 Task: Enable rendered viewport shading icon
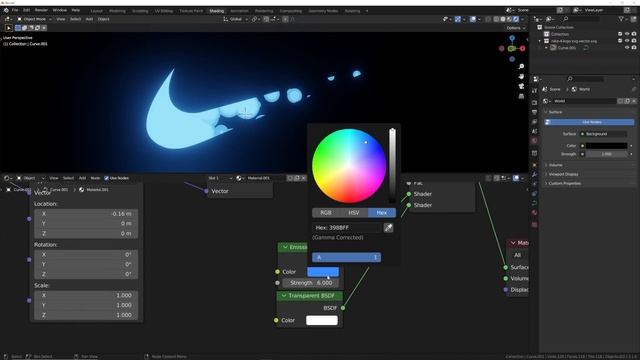(516, 19)
